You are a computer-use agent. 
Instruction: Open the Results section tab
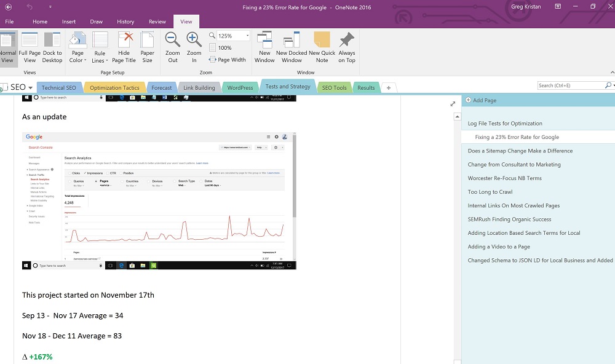pyautogui.click(x=366, y=87)
